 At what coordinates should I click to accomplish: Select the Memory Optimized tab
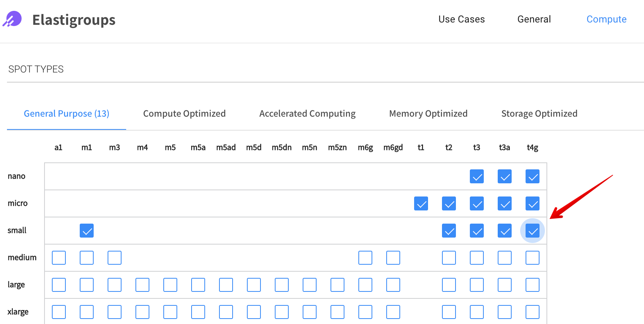[x=428, y=114]
